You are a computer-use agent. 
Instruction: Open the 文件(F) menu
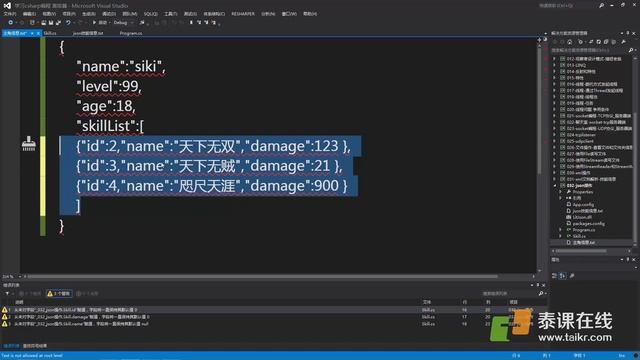tap(10, 14)
